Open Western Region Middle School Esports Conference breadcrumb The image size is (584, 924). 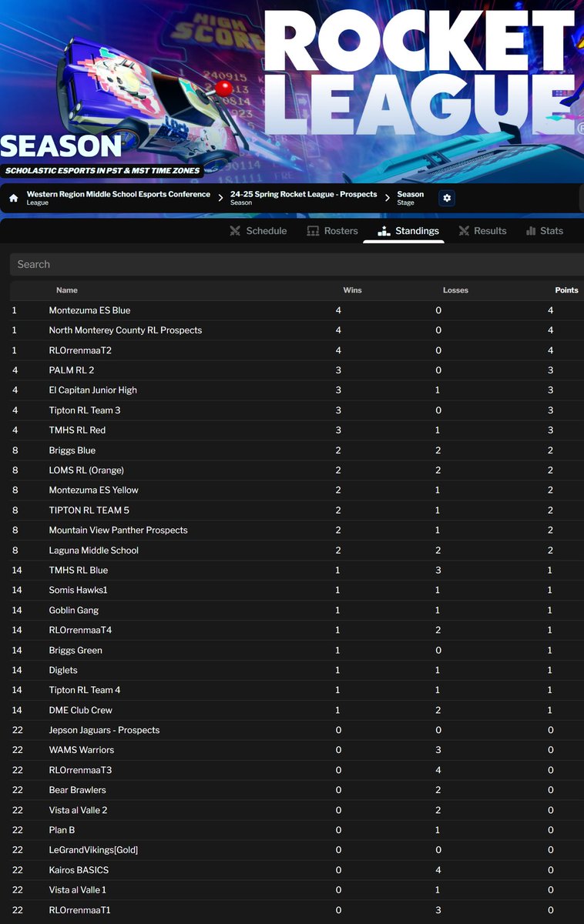coord(119,198)
